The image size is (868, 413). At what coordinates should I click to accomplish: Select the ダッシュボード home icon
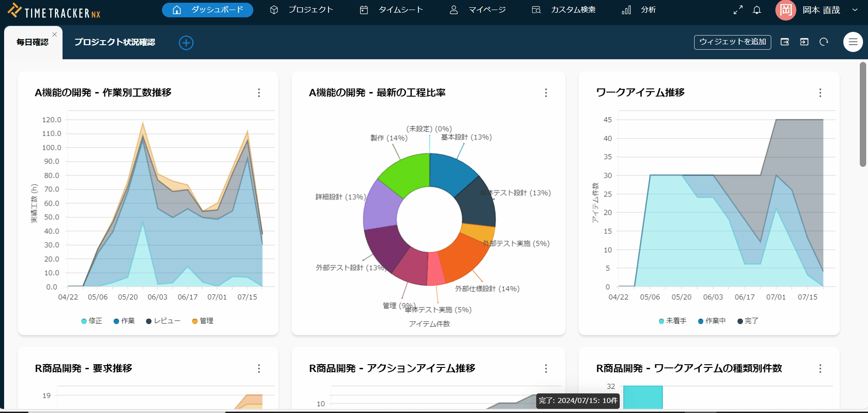[176, 10]
